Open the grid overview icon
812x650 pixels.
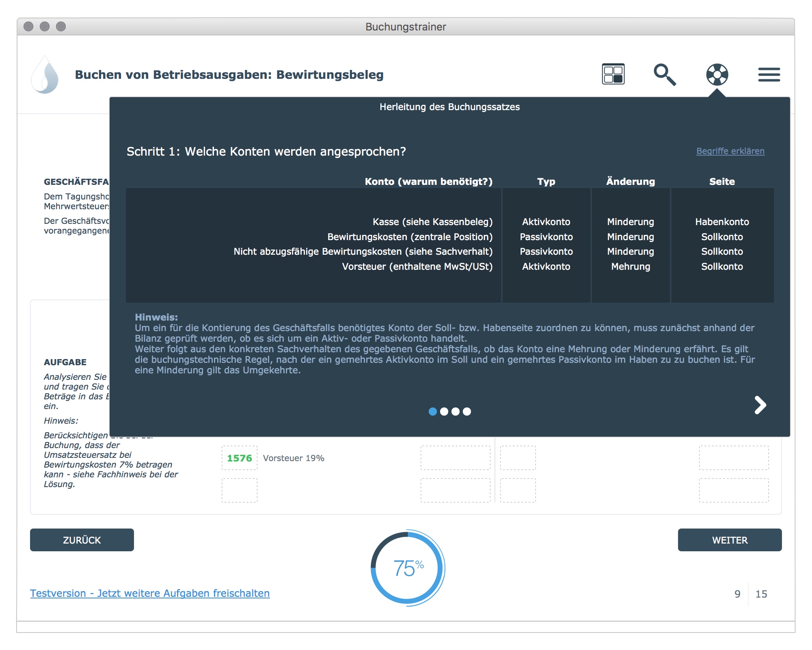pyautogui.click(x=613, y=74)
